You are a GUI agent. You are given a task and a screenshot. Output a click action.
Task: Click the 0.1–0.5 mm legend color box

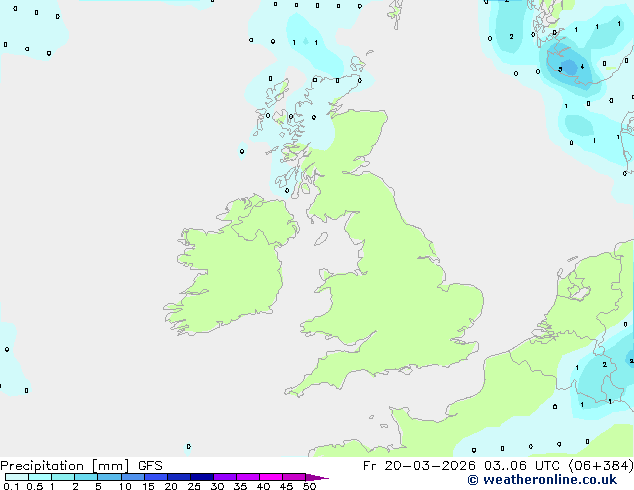tap(17, 477)
